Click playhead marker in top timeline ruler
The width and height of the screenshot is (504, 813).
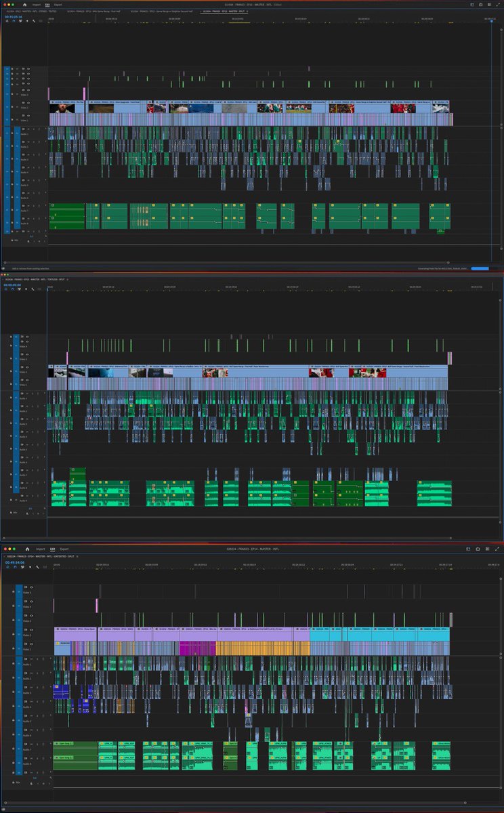click(492, 22)
